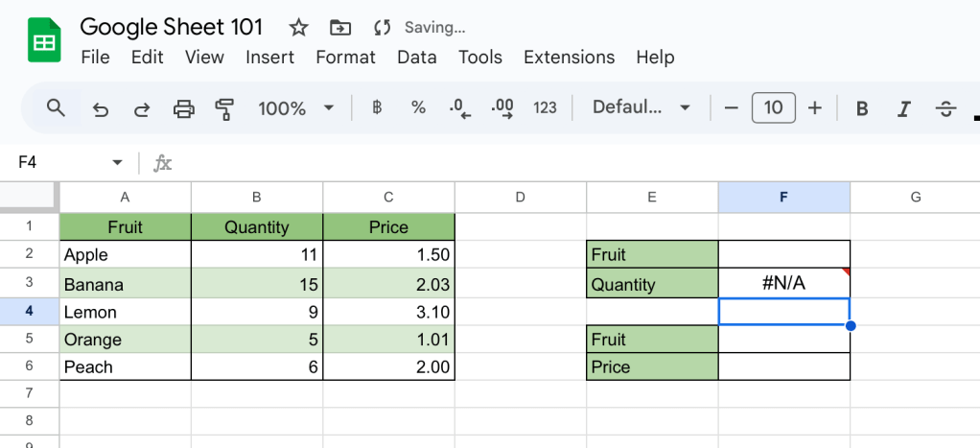The image size is (980, 448).
Task: Click the 123 number format button
Action: (x=545, y=107)
